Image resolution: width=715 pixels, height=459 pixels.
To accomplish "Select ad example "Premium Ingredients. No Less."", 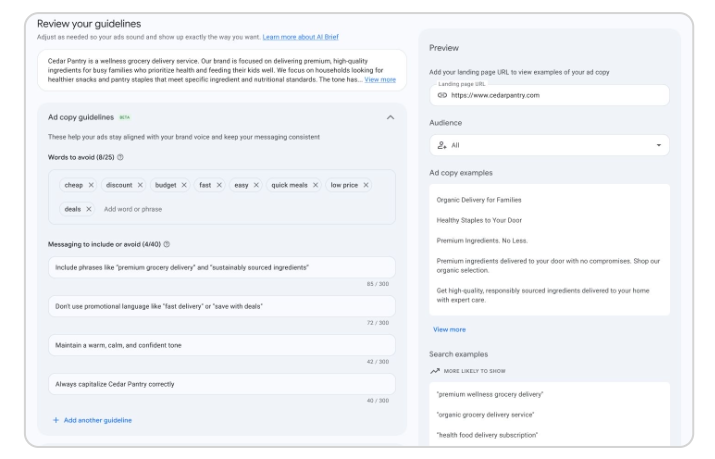I will point(482,241).
